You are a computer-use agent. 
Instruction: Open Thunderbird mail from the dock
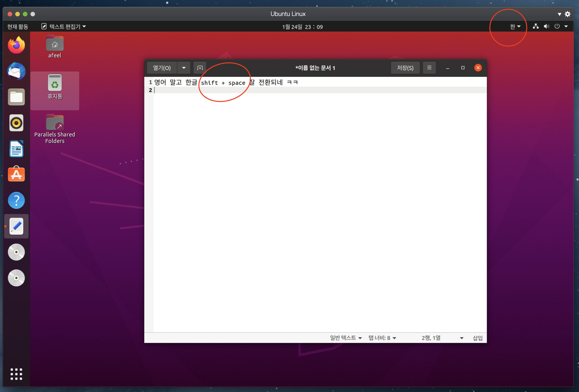point(16,71)
